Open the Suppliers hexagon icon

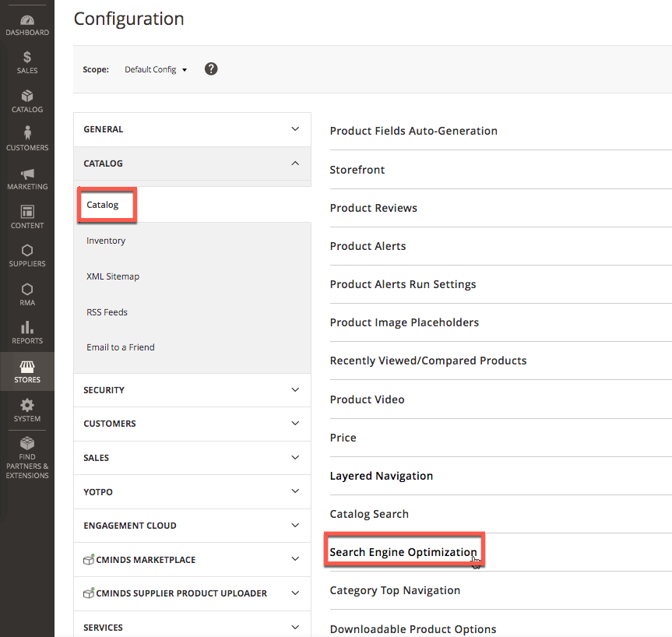click(x=27, y=251)
